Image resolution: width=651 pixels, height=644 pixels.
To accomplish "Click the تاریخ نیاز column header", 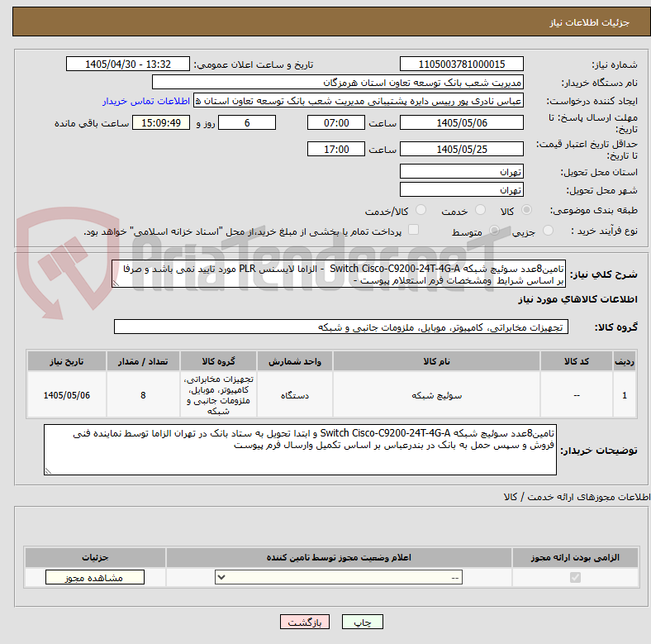I will tap(67, 361).
